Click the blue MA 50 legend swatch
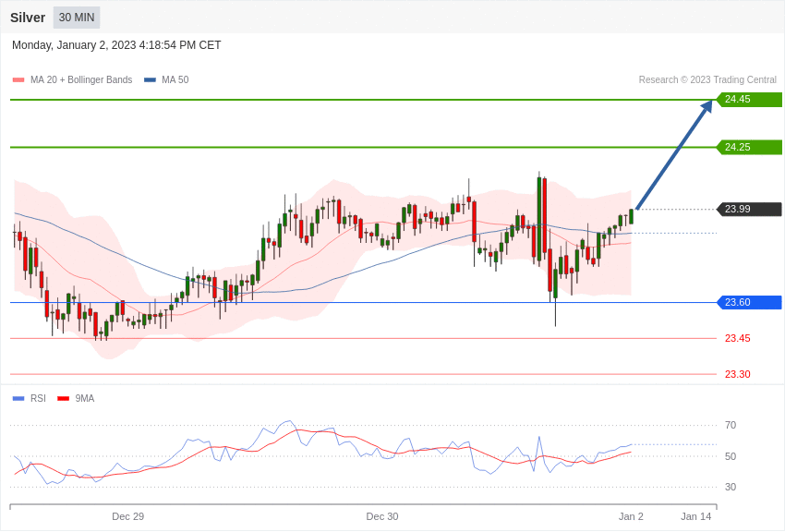This screenshot has height=532, width=785. click(150, 79)
